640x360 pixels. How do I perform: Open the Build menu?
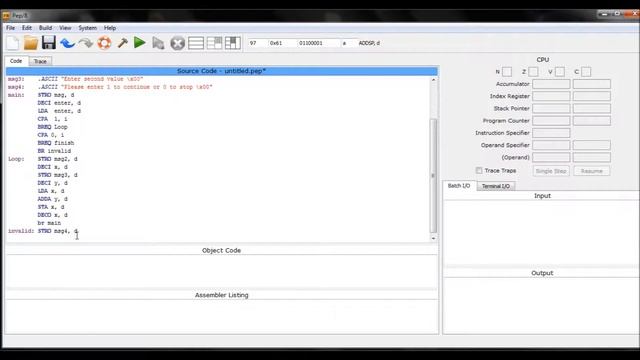click(x=45, y=28)
